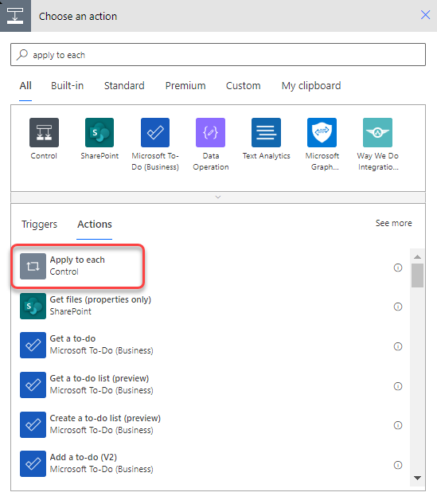The width and height of the screenshot is (437, 504).
Task: Open the My clipboard tab
Action: tap(311, 86)
